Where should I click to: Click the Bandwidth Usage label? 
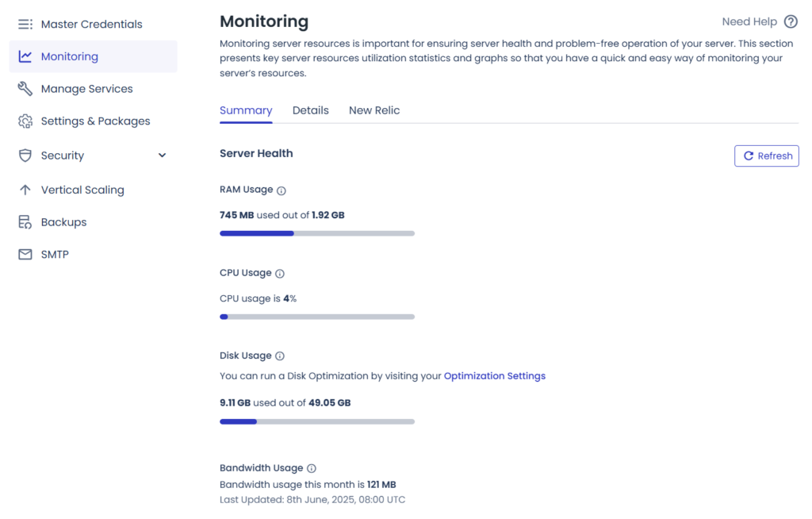pyautogui.click(x=262, y=468)
